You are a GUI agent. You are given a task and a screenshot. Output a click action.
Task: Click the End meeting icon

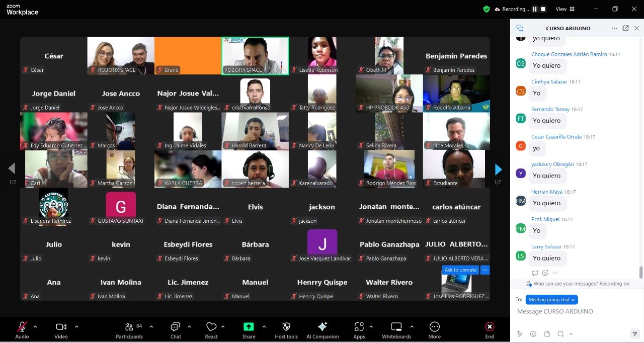point(490,327)
